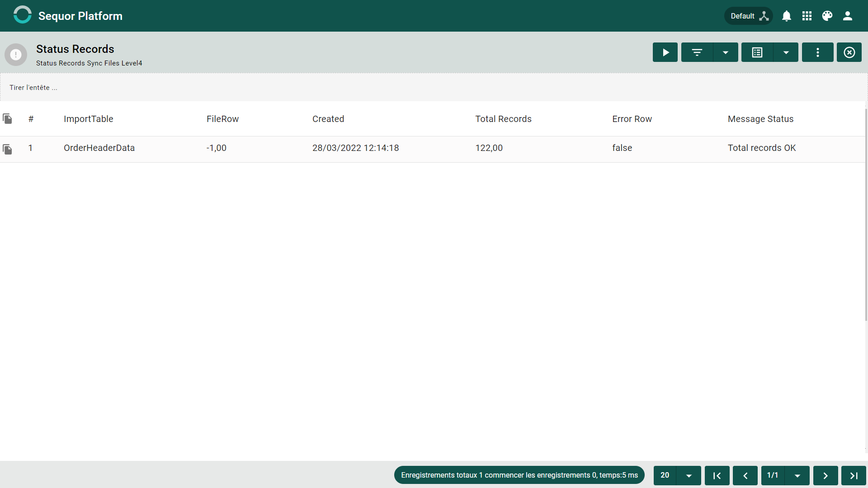Viewport: 868px width, 488px height.
Task: Click the vertical scrollbar
Action: click(866, 215)
